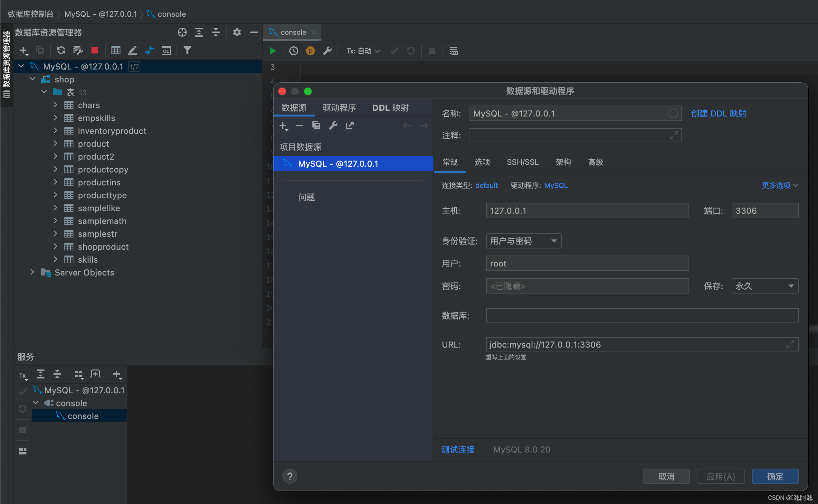The height and width of the screenshot is (504, 818).
Task: Open the Advanced tab in dialog
Action: tap(595, 162)
